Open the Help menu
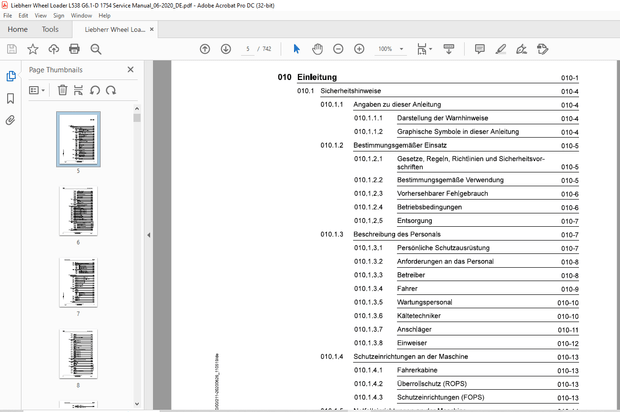This screenshot has width=620, height=412. [x=104, y=15]
